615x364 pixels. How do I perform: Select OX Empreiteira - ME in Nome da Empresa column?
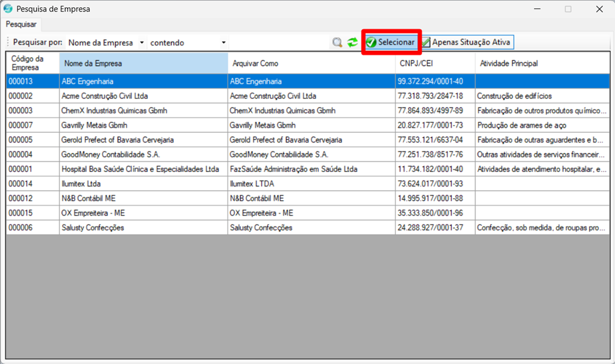point(144,213)
